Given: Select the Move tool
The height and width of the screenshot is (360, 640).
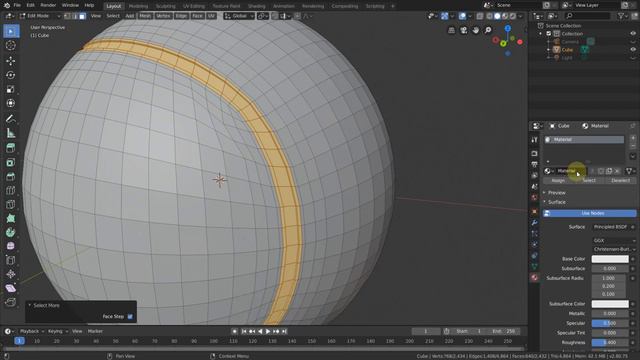Looking at the screenshot, I should click(11, 61).
